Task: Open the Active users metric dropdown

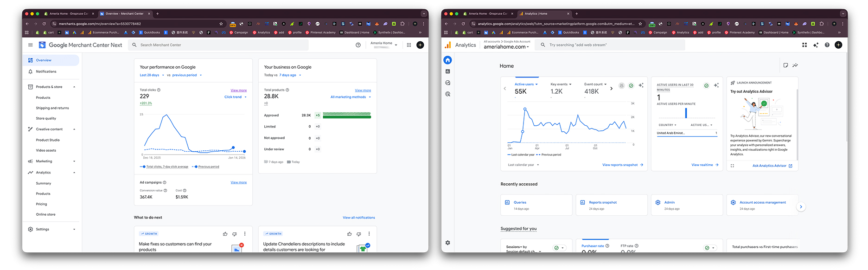Action: coord(526,84)
